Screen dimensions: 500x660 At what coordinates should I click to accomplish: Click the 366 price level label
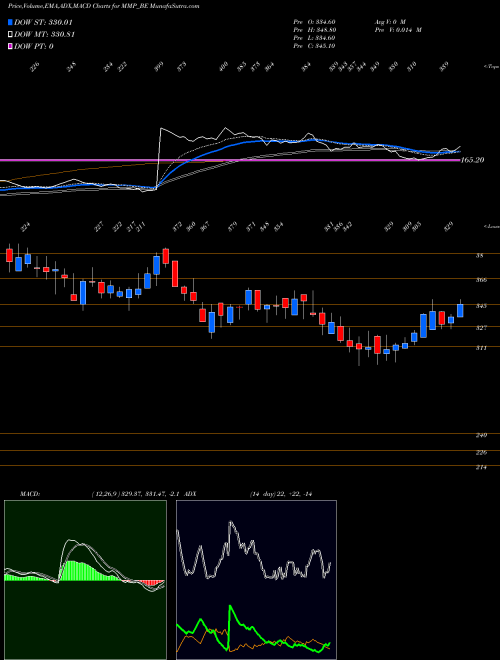(481, 279)
